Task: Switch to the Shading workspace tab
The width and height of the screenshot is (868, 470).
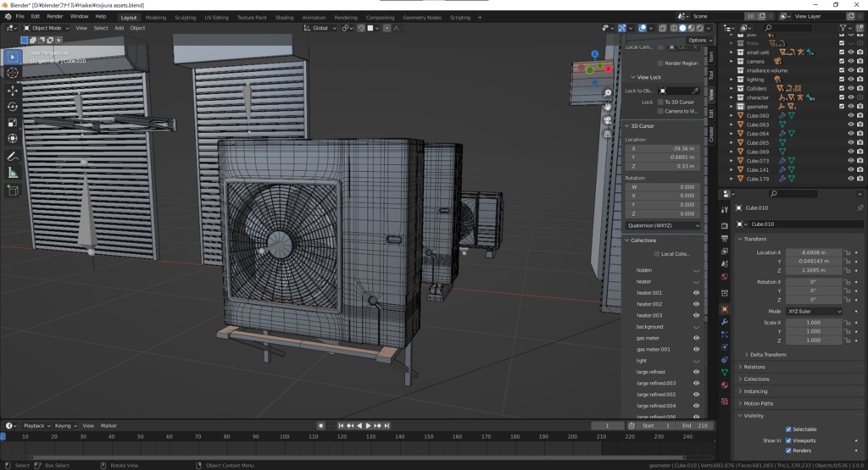Action: point(285,18)
